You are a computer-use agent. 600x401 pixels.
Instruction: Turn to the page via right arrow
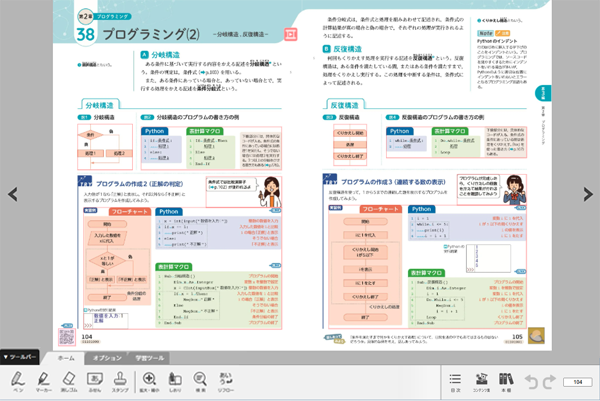click(x=589, y=194)
